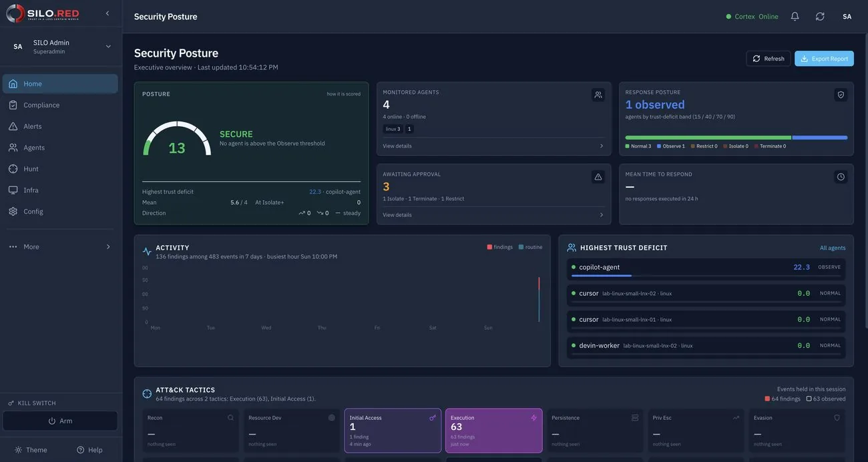Click the sync icon beside the bell
Screen dimensions: 868x462
tap(820, 17)
